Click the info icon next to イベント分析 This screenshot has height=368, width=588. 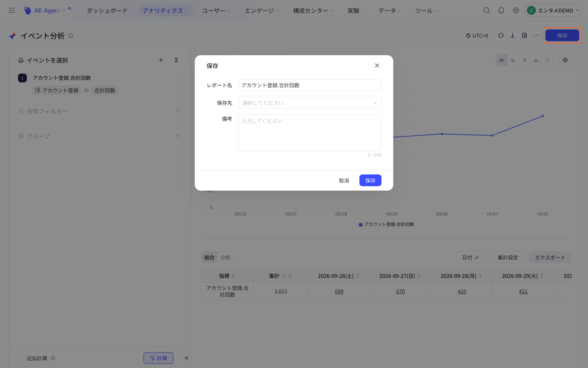70,36
